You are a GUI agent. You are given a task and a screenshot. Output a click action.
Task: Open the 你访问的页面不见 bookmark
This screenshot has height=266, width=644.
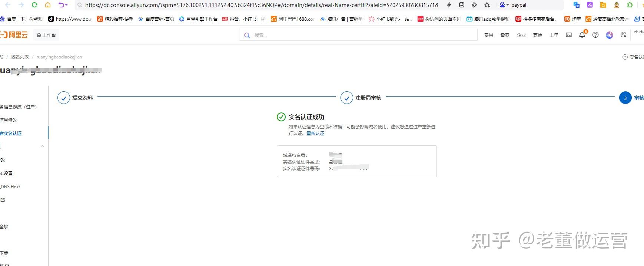439,19
